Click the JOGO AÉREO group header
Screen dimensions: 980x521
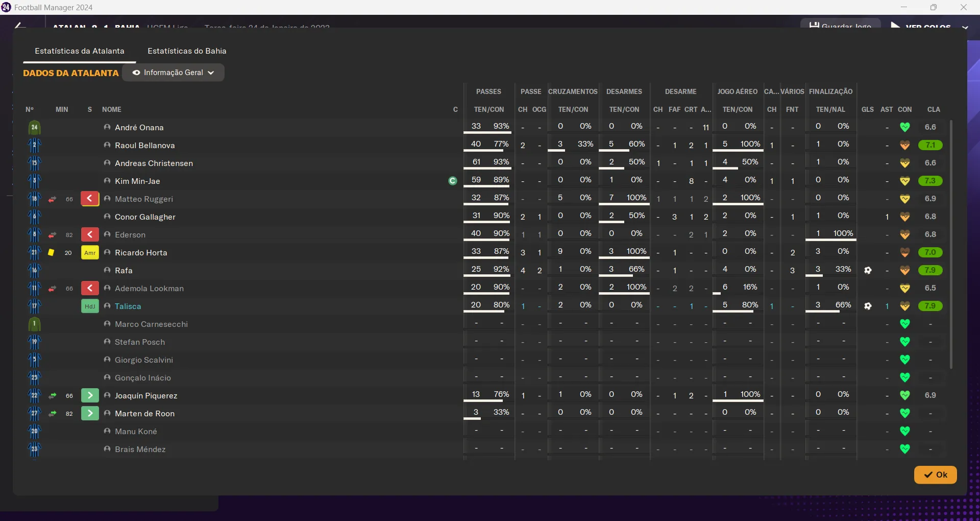click(x=738, y=91)
